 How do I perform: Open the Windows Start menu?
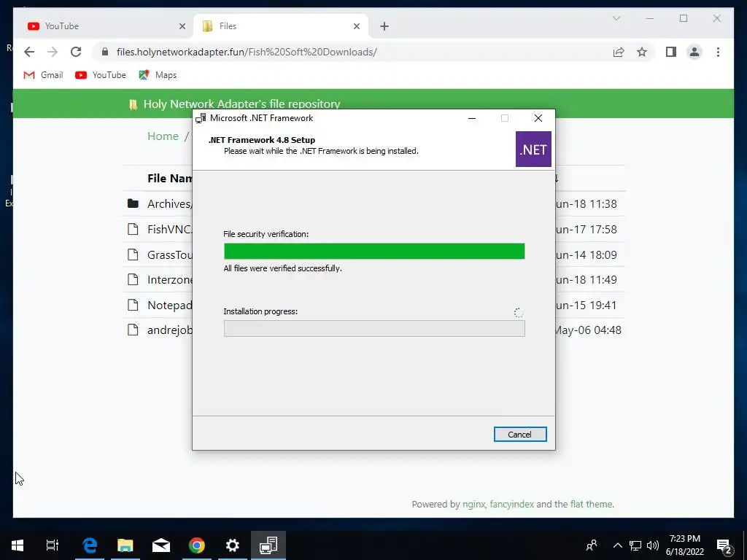pyautogui.click(x=18, y=545)
